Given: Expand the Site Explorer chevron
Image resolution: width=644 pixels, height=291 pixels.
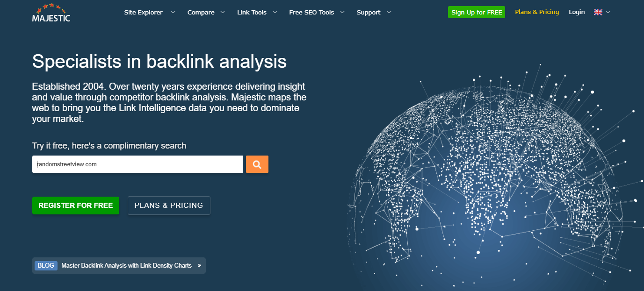Looking at the screenshot, I should coord(173,12).
